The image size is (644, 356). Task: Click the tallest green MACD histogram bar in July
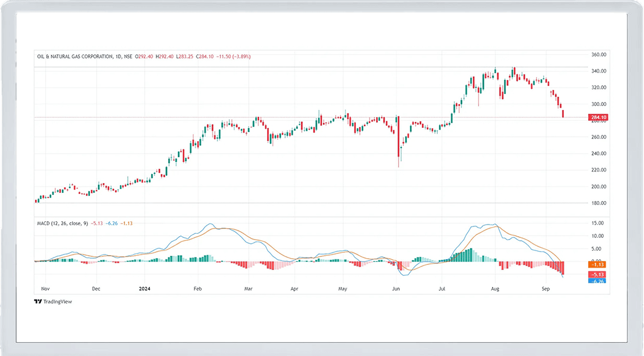471,255
